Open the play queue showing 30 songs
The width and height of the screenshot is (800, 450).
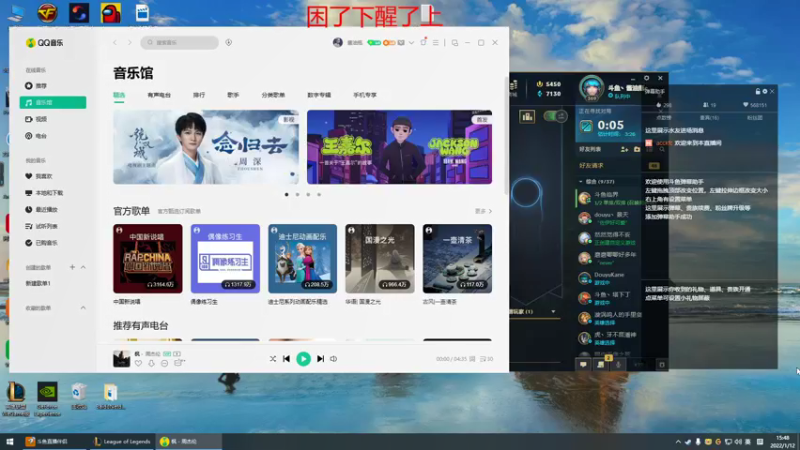pyautogui.click(x=486, y=359)
